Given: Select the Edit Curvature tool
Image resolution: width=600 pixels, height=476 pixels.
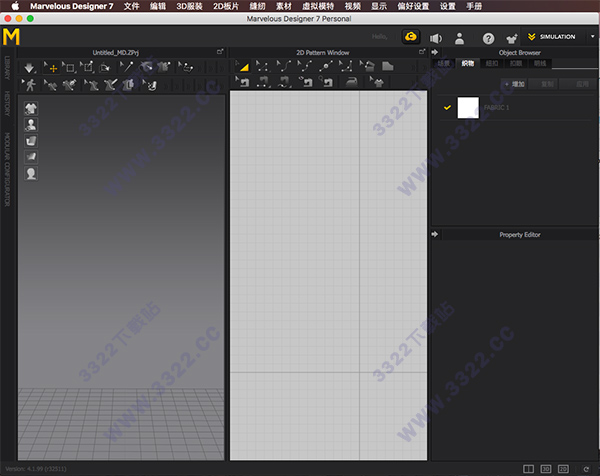Looking at the screenshot, I should click(x=284, y=67).
